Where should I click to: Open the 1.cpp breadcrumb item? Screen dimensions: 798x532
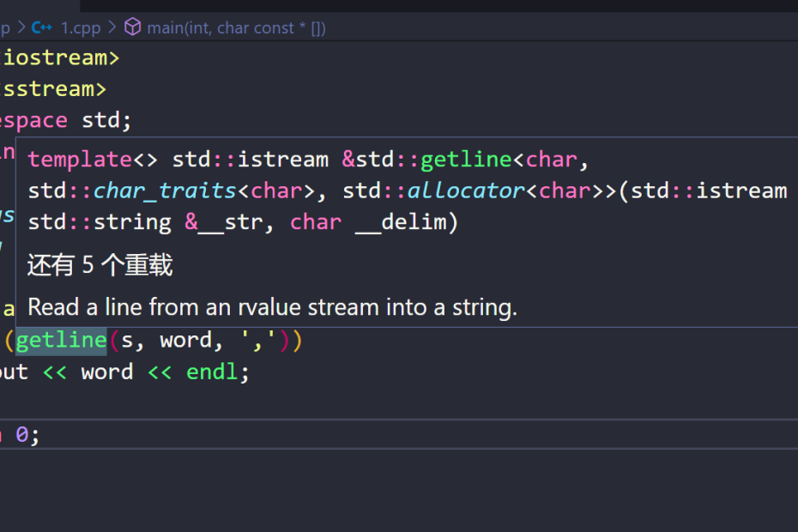tap(81, 27)
